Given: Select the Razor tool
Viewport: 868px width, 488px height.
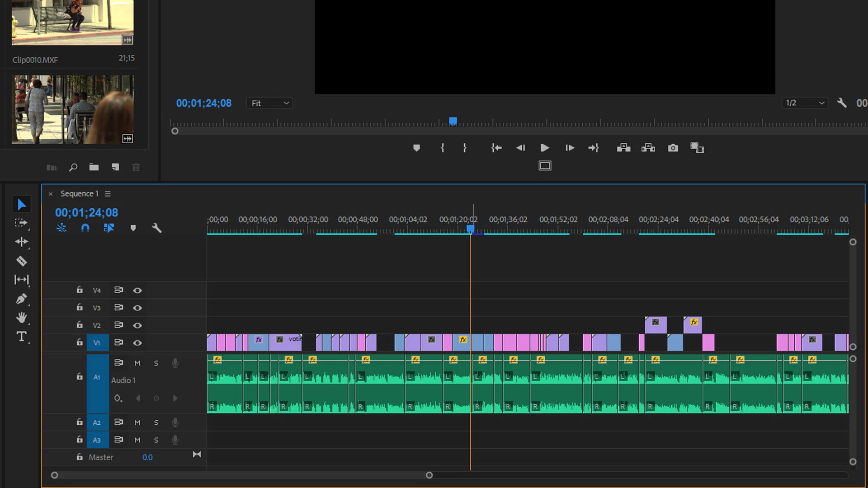Looking at the screenshot, I should tap(21, 261).
